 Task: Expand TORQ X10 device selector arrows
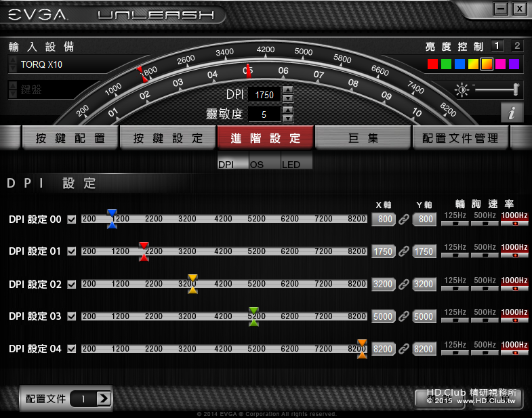[13, 64]
